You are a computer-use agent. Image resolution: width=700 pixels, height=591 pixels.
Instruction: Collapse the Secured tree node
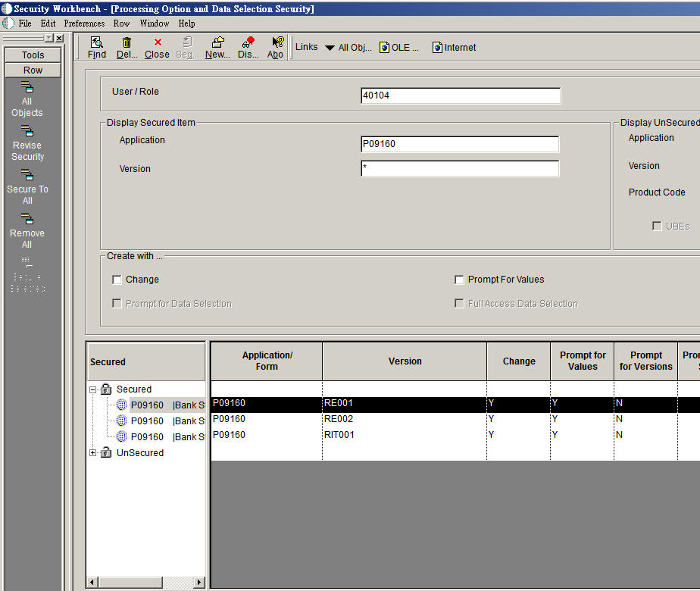coord(92,389)
